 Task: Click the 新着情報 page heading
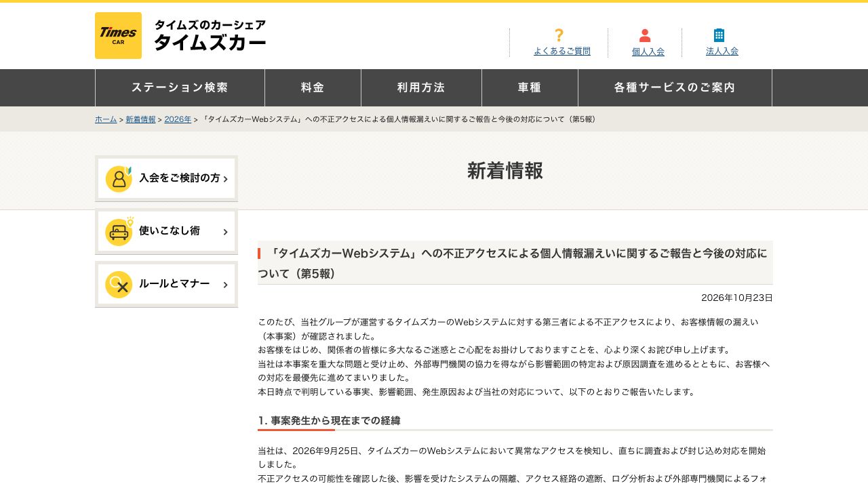[505, 171]
